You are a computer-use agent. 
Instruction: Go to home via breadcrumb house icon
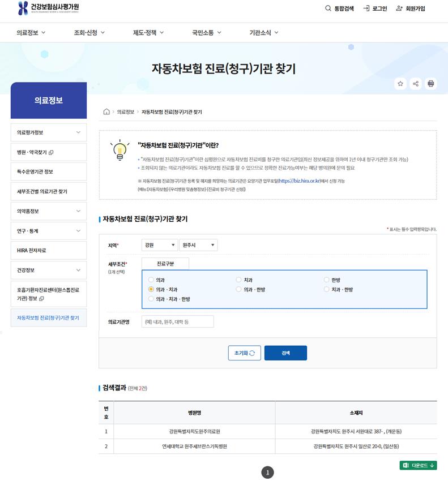pyautogui.click(x=106, y=112)
